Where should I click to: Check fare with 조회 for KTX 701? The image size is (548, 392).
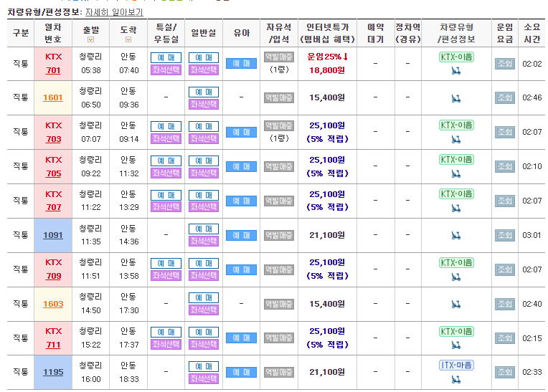coord(505,64)
